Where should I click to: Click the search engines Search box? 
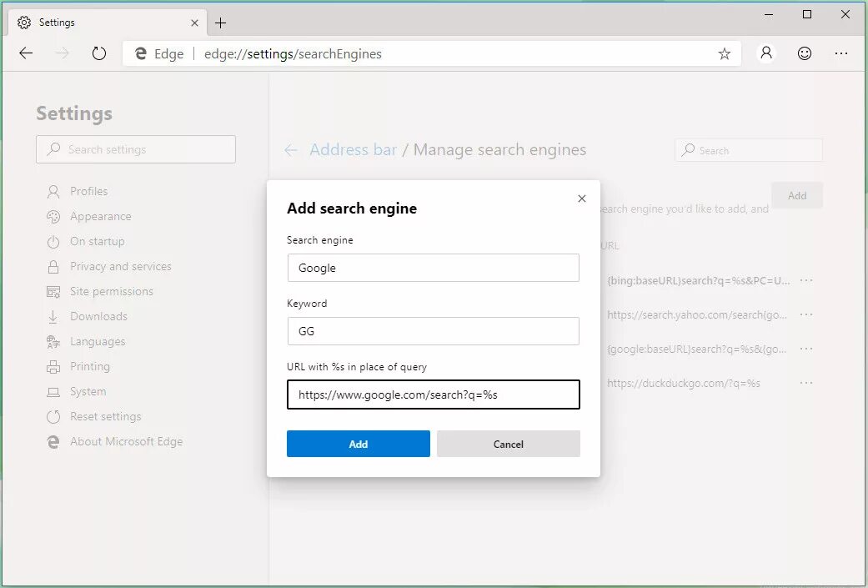[749, 150]
